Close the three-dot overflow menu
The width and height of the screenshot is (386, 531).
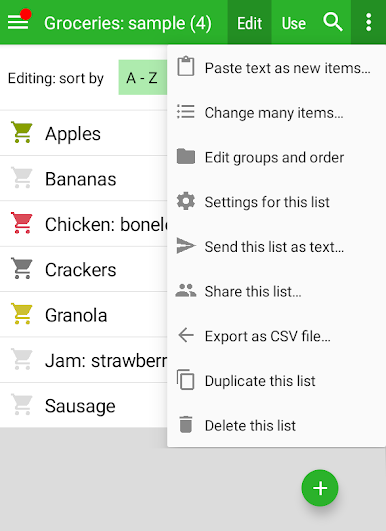coord(368,22)
